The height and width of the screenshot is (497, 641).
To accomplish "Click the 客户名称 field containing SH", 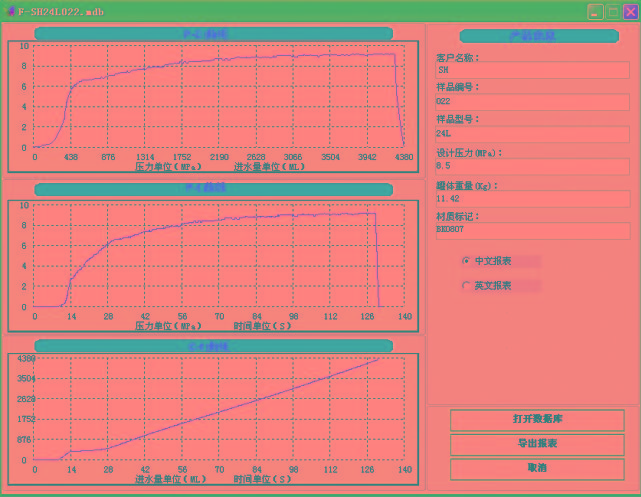I will [532, 71].
